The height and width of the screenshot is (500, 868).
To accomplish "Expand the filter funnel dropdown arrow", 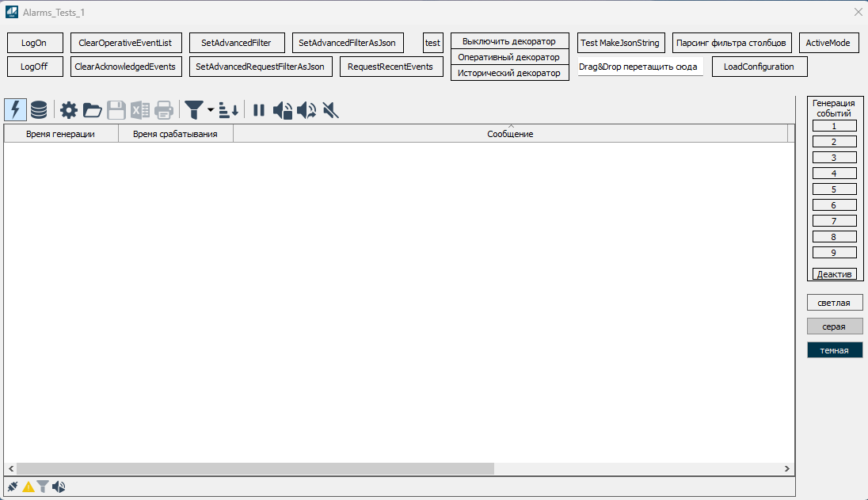I will point(211,111).
